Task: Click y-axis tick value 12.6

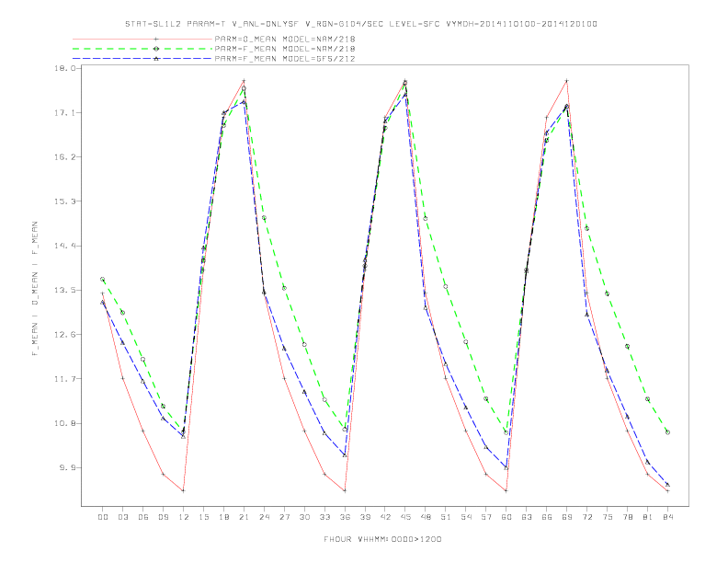Action: 65,335
